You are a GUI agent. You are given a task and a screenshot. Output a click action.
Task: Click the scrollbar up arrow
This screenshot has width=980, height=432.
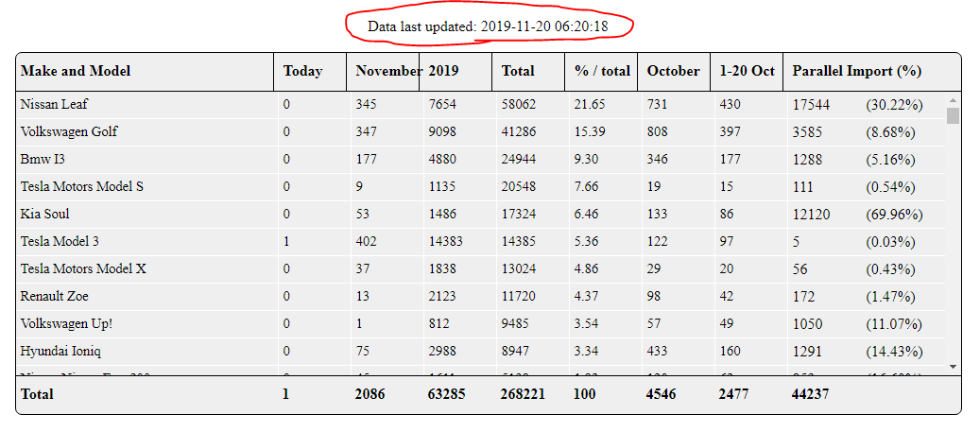click(953, 100)
